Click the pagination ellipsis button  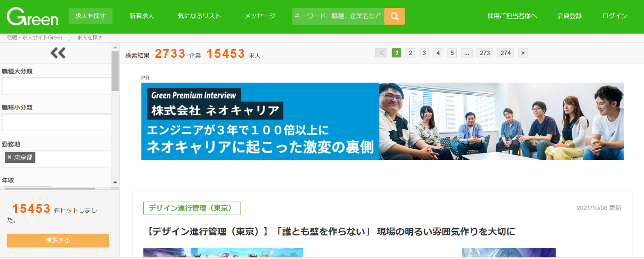[467, 53]
